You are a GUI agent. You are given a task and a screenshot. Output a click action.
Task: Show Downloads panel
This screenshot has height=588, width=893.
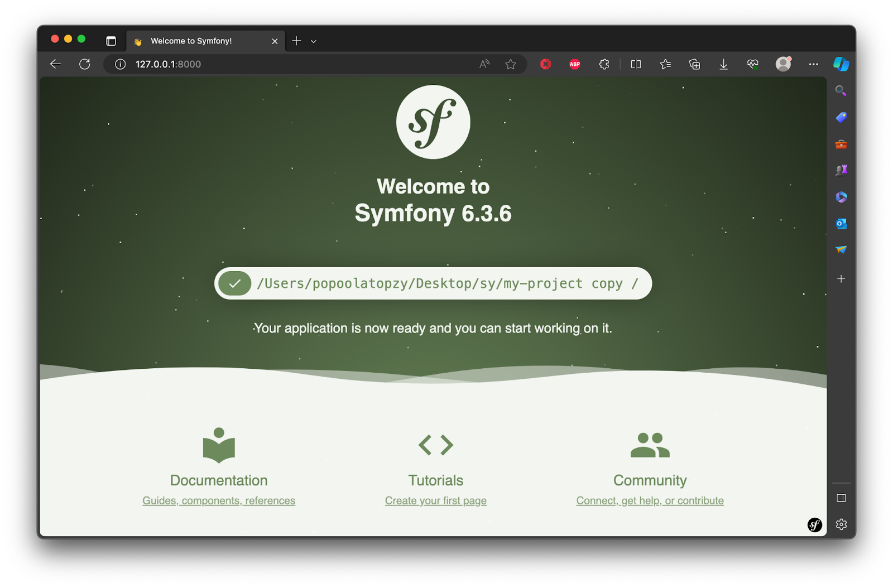[723, 64]
